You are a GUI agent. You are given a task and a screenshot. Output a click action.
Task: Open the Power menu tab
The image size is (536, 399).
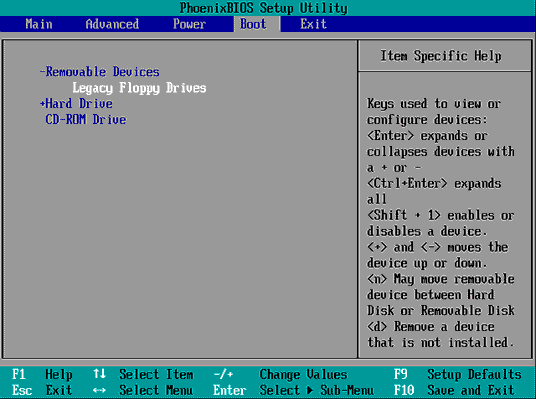[189, 24]
